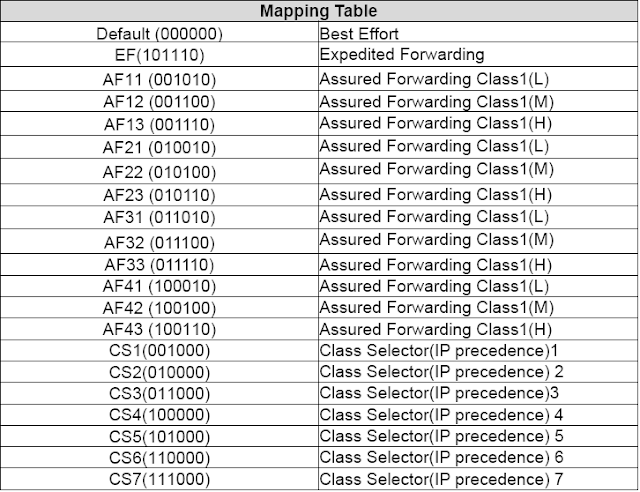
Task: Click the Best Effort cell
Action: click(x=478, y=32)
